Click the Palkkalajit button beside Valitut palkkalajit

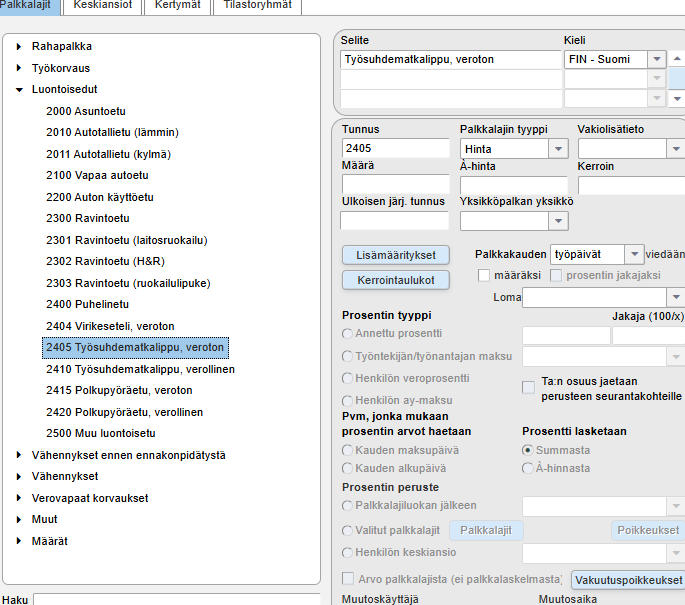pyautogui.click(x=486, y=530)
